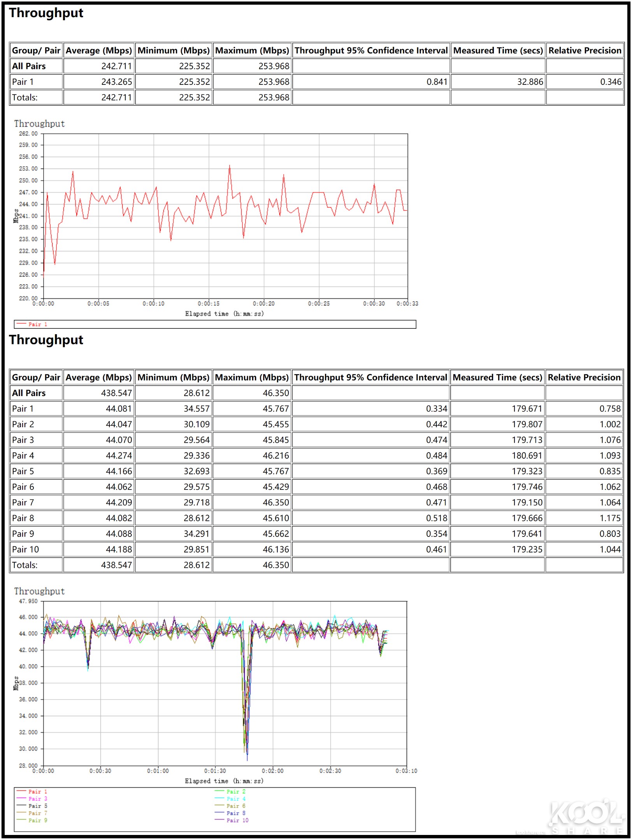
Task: Select the 29.575 minimum for Pair 6
Action: [197, 487]
